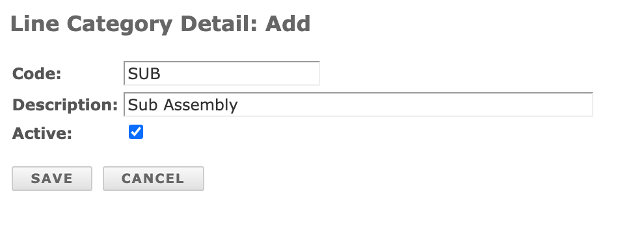Screen dimensions: 644x248
Task: Click the SAVE button
Action: (52, 179)
